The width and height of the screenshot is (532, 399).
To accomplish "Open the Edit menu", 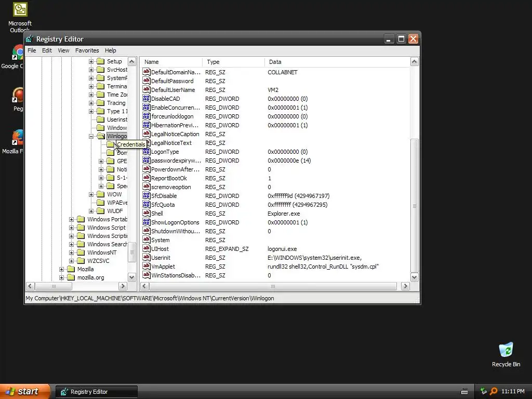I will point(47,50).
